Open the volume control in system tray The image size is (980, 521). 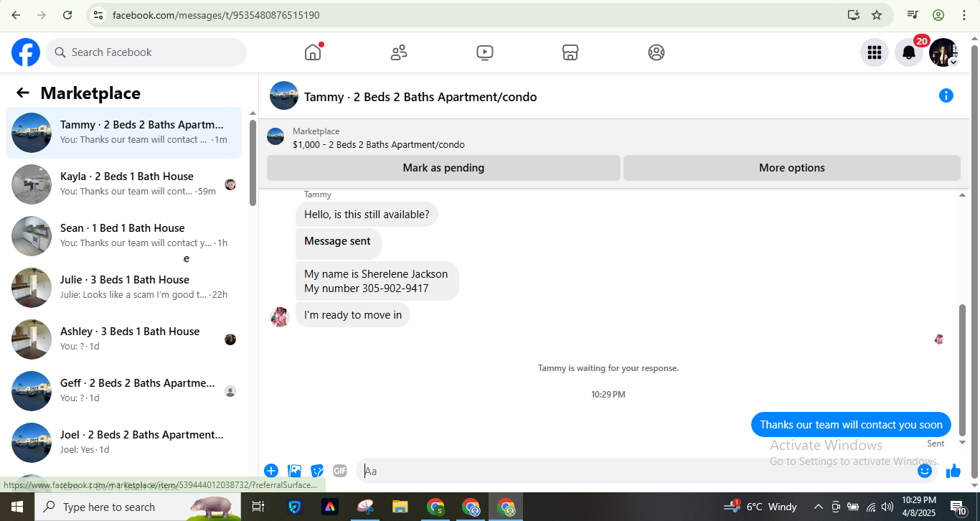887,507
